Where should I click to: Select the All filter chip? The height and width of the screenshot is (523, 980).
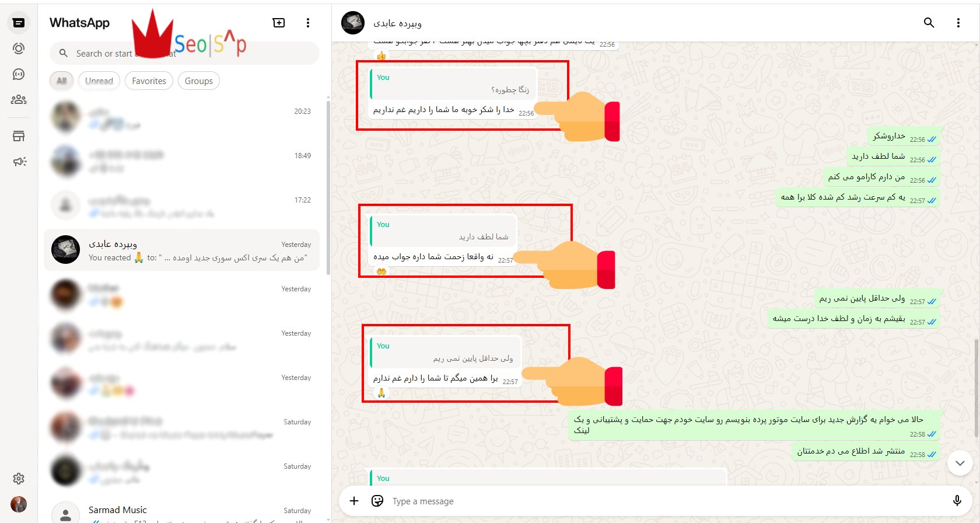point(61,81)
